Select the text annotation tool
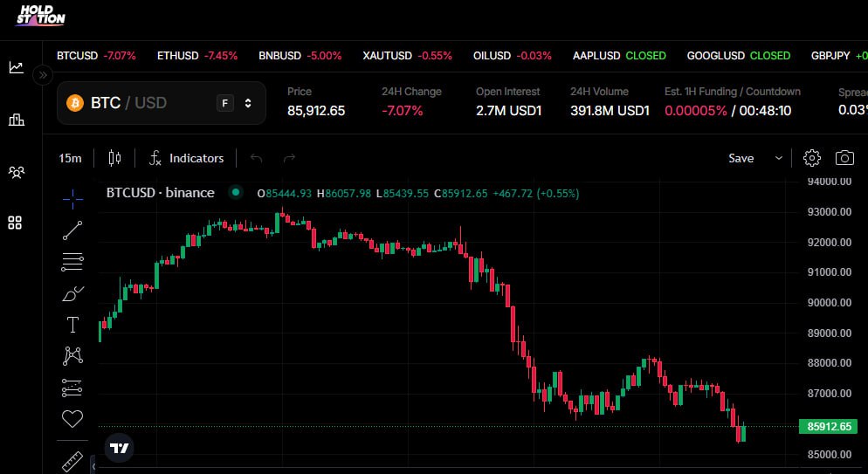The height and width of the screenshot is (474, 868). (72, 325)
